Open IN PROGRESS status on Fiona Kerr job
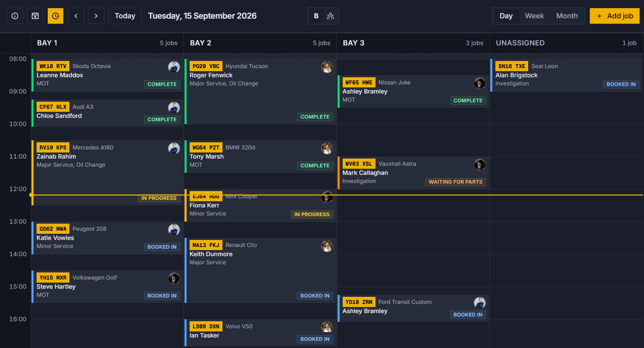Screen dimensions: 644x348 (312, 214)
